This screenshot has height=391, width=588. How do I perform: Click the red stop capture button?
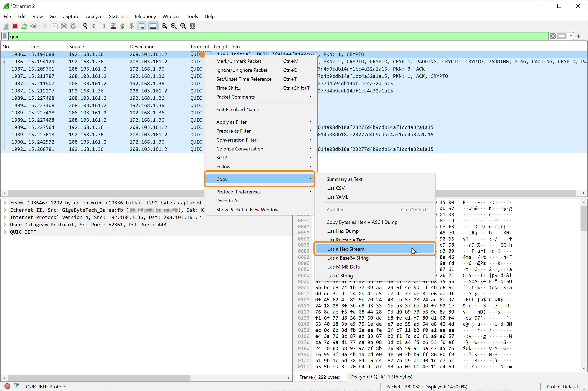(15, 26)
